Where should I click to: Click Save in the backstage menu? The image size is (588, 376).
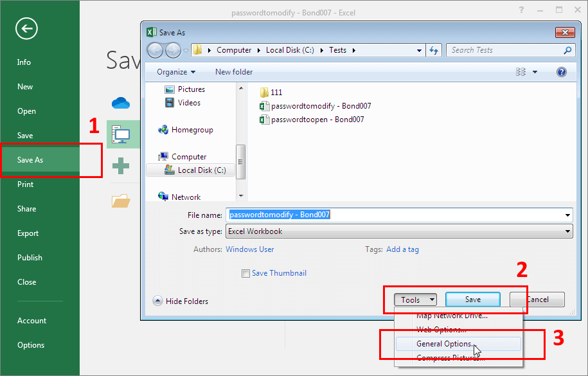click(x=25, y=136)
